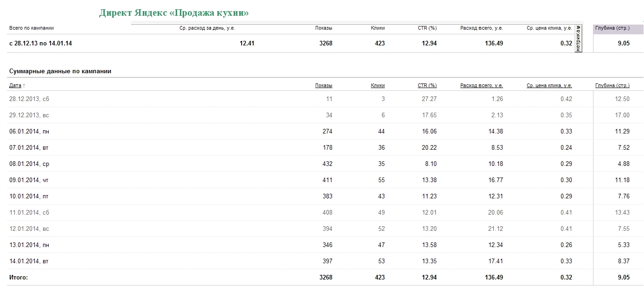
Task: Click the Ср. расход за день value 12.41
Action: 247,43
